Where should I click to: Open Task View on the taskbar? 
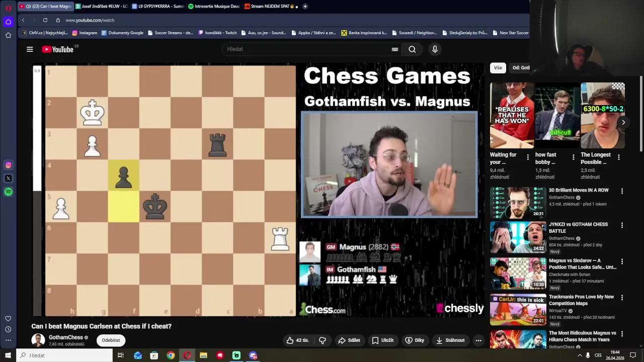tap(121, 355)
